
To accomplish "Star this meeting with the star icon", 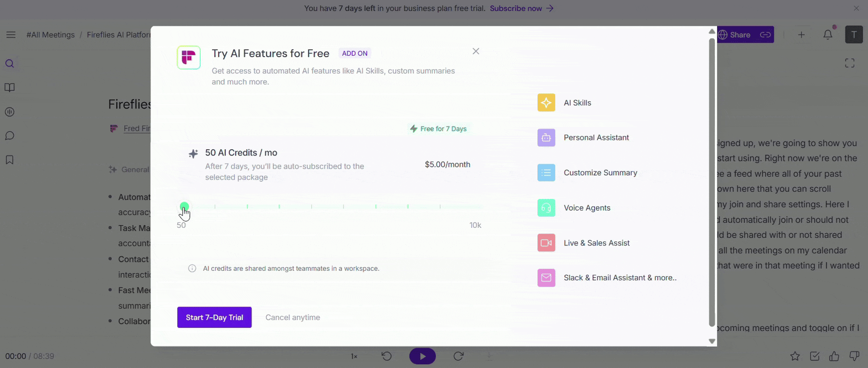I will click(x=795, y=356).
